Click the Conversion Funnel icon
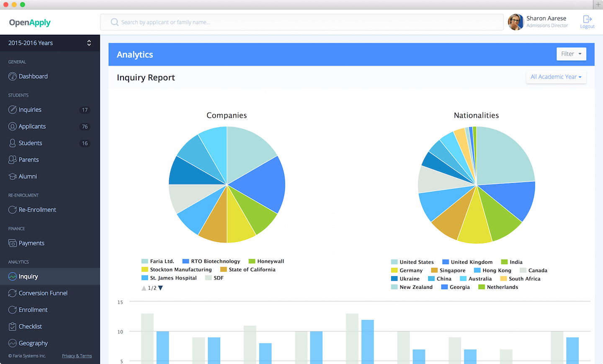 coord(13,293)
